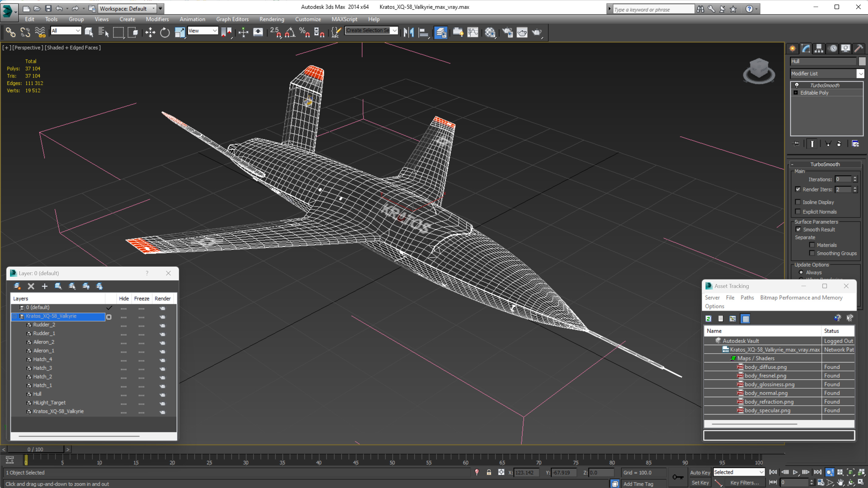This screenshot has height=488, width=868.
Task: Enable Explicit Normals checkbox
Action: click(x=798, y=212)
